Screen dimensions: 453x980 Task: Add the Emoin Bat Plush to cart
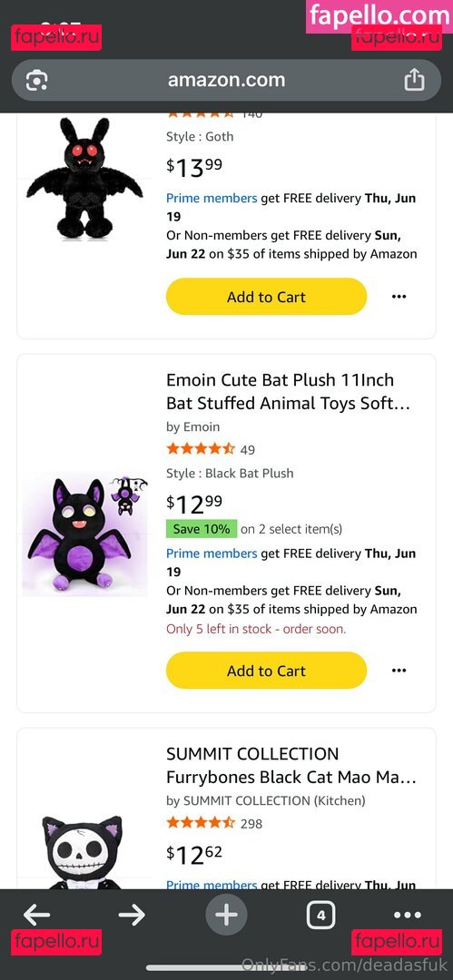point(266,671)
